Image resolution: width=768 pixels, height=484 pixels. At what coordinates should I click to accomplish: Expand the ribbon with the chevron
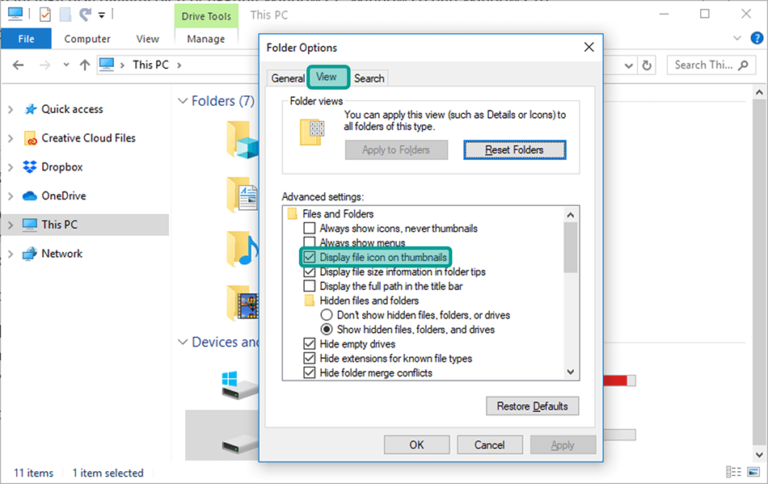737,38
